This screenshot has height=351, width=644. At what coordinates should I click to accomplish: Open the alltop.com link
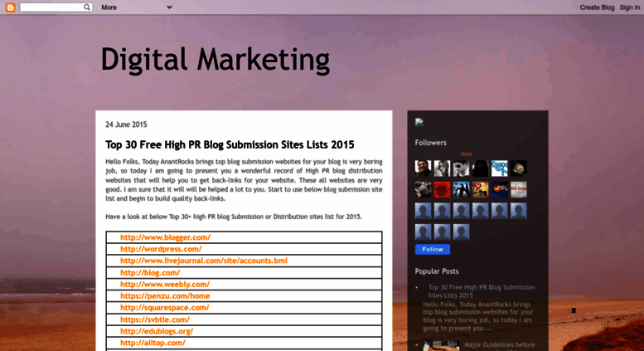[x=153, y=343]
